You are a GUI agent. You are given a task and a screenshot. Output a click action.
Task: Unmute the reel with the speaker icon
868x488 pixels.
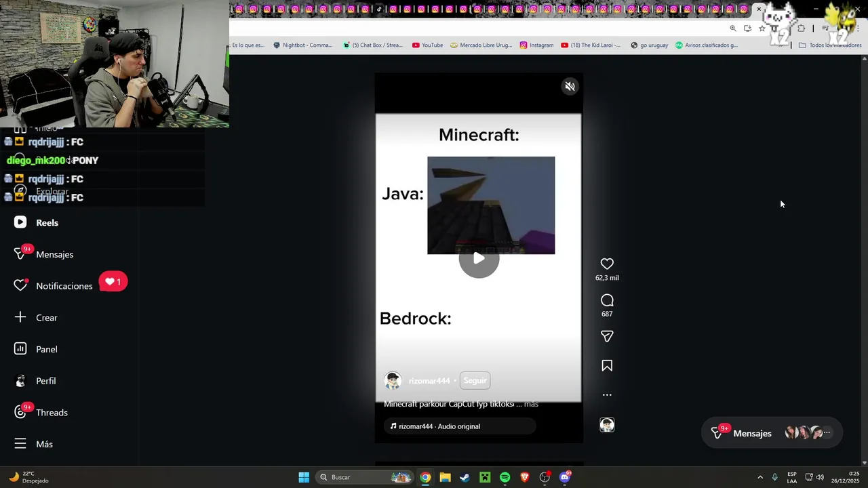(570, 86)
